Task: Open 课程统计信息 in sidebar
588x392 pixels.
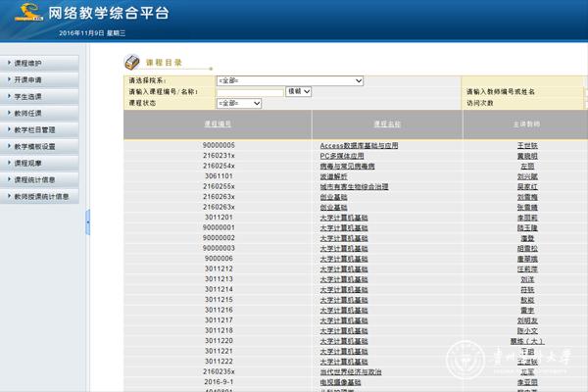Action: (35, 179)
